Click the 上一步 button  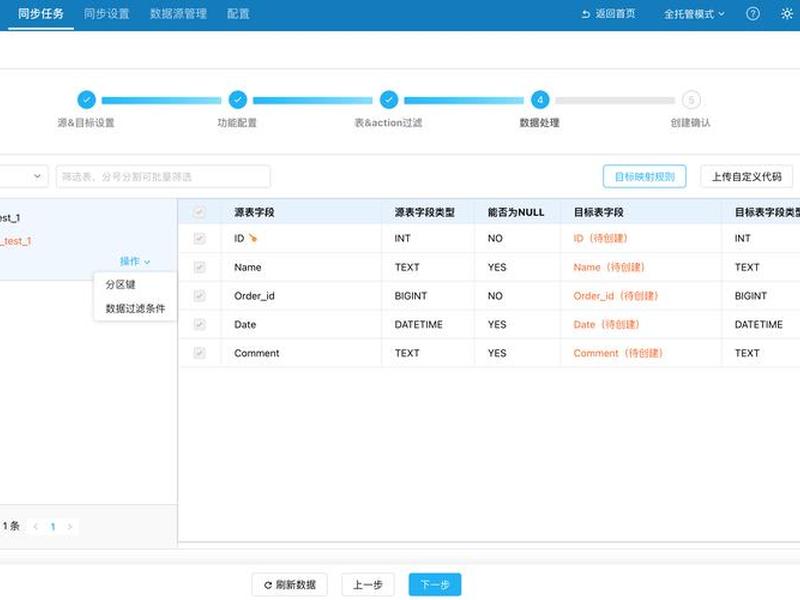[368, 585]
